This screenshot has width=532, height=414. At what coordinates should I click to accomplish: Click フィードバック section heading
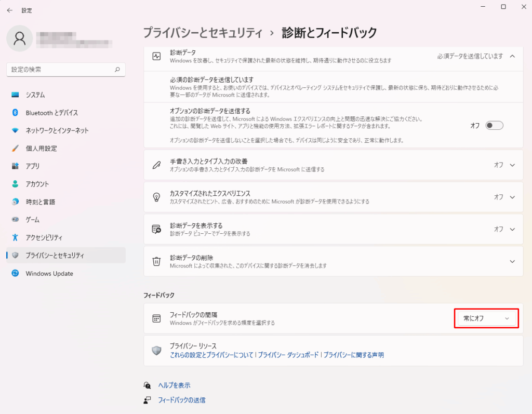(159, 295)
